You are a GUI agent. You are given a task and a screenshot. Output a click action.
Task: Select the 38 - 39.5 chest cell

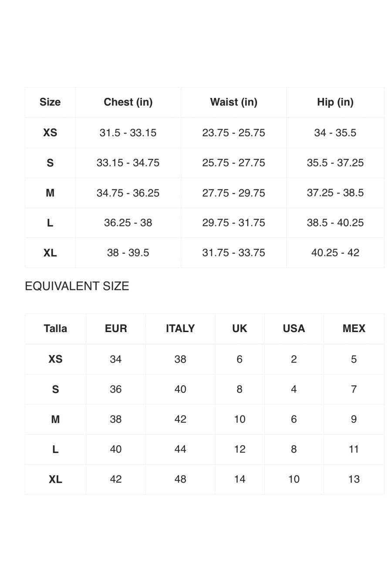pyautogui.click(x=128, y=253)
